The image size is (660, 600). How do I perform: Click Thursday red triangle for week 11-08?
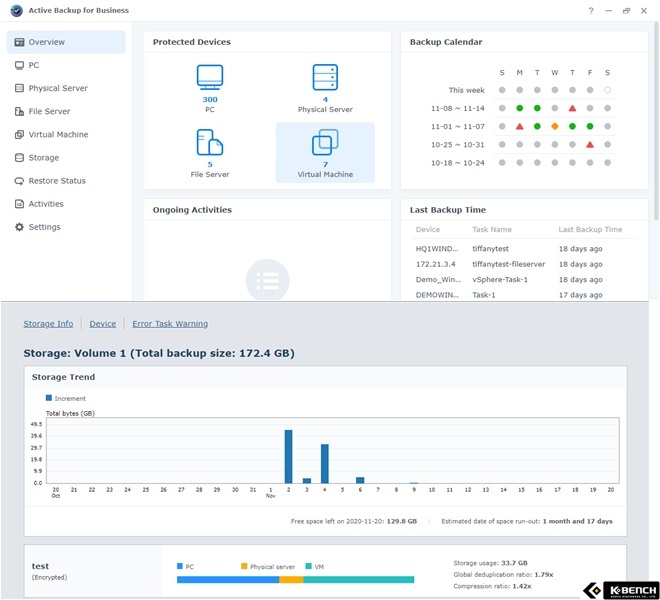pos(572,108)
